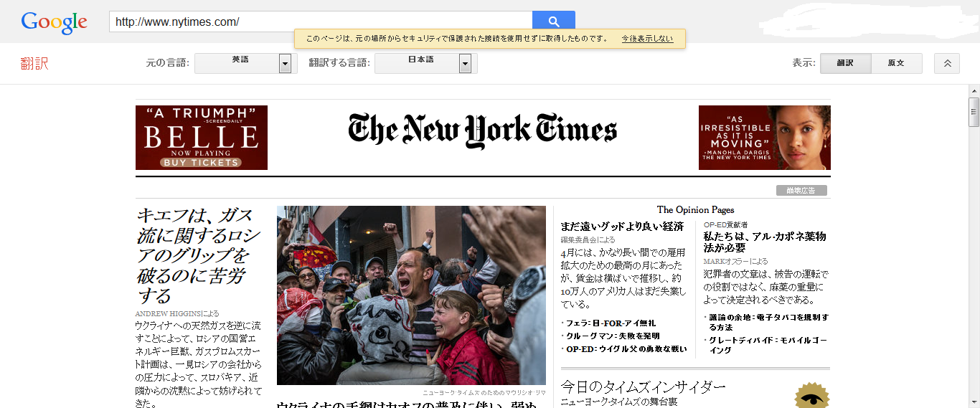Click the Belle 'Buy Tickets' ad banner

tap(201, 138)
